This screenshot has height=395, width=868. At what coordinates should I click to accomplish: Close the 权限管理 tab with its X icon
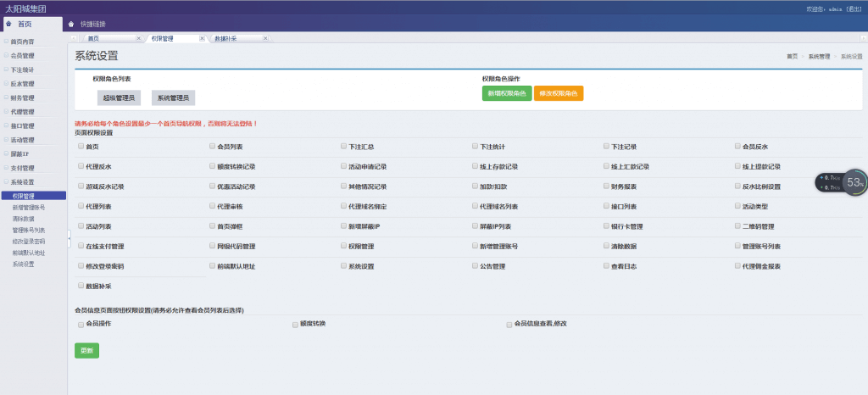pyautogui.click(x=201, y=38)
